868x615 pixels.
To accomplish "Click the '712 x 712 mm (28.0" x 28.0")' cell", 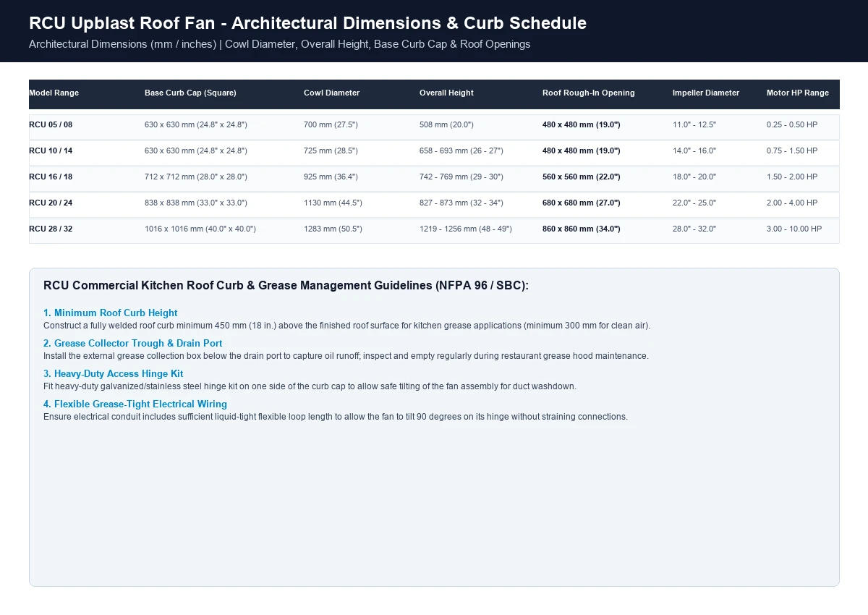I will 196,177.
